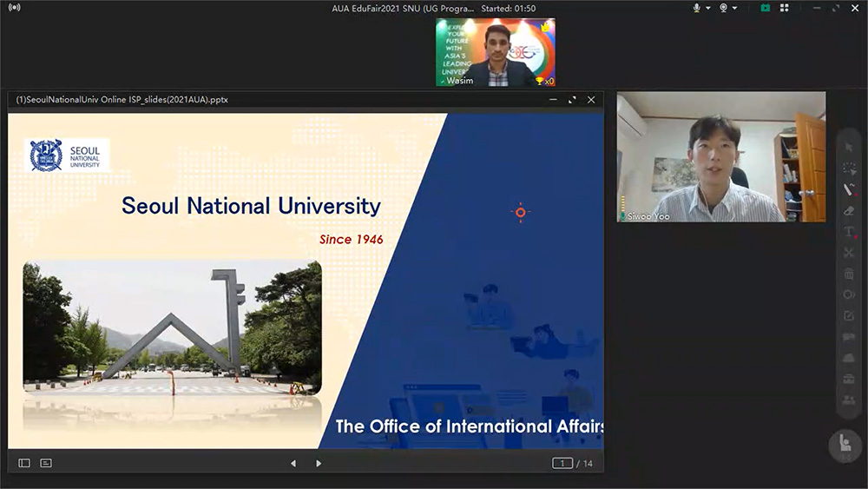Expand the pptx slide panel to fullscreen
The image size is (868, 489).
point(572,100)
